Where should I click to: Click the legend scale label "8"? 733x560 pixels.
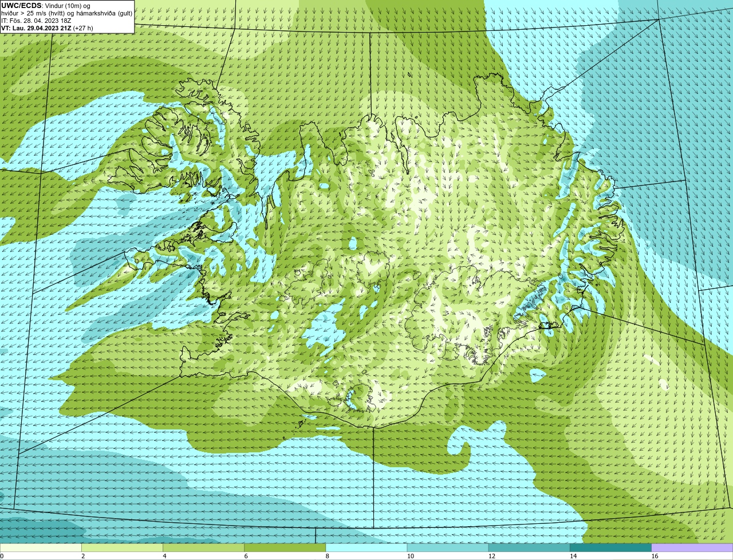click(327, 556)
